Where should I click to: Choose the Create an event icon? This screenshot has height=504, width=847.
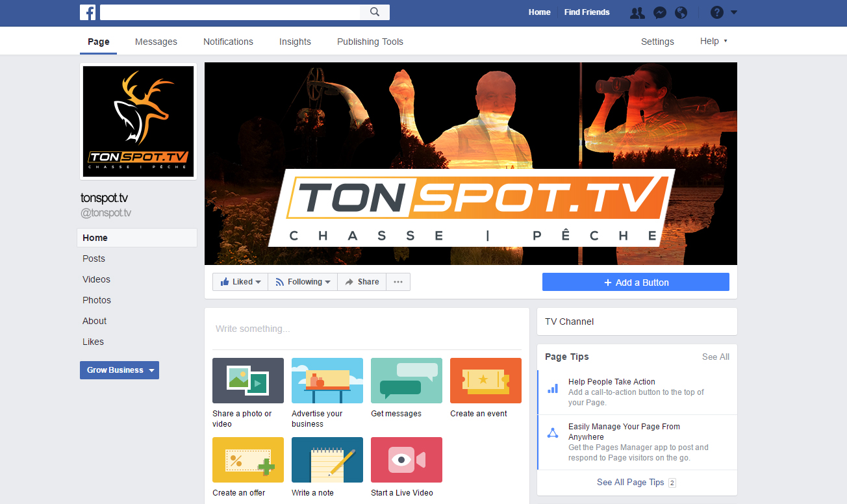point(486,381)
